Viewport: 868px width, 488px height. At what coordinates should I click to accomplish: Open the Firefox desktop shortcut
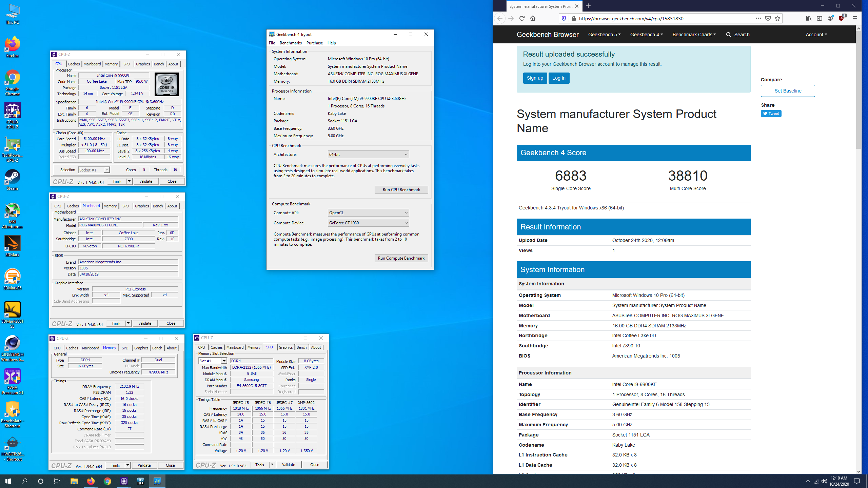click(13, 47)
